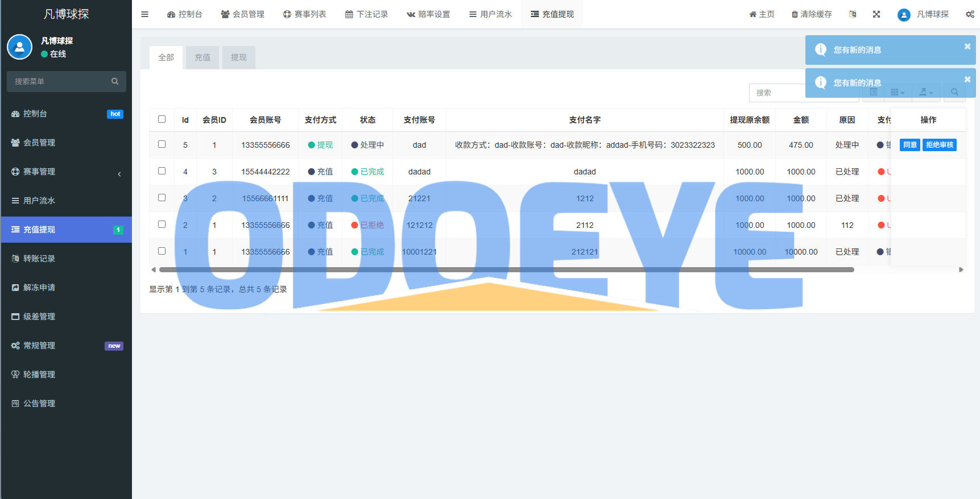Click the new badge beside 常规管理
Image resolution: width=980 pixels, height=499 pixels.
114,346
